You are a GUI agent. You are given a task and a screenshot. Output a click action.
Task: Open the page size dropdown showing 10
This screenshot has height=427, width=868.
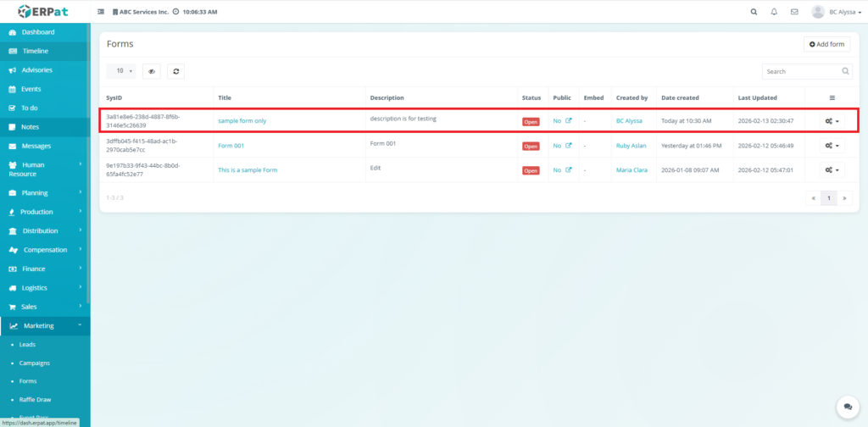click(x=124, y=72)
